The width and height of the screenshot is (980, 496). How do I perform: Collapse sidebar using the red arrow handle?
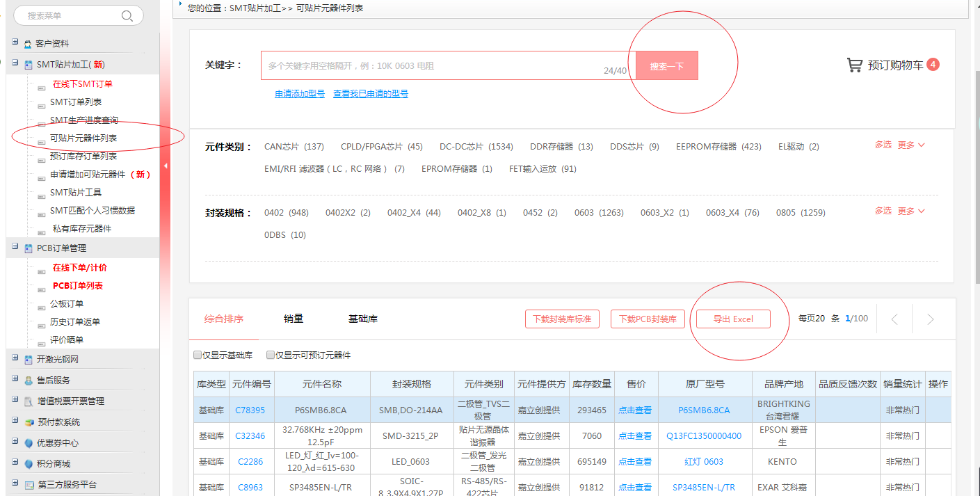(x=166, y=166)
